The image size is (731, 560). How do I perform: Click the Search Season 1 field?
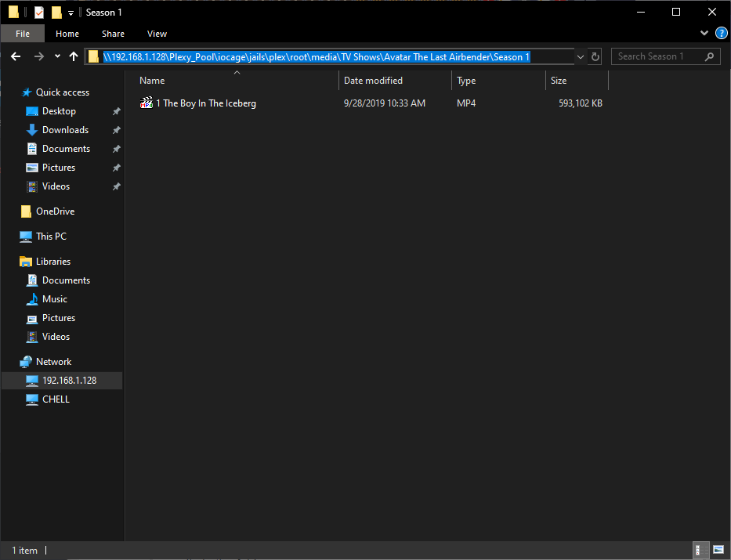(657, 56)
